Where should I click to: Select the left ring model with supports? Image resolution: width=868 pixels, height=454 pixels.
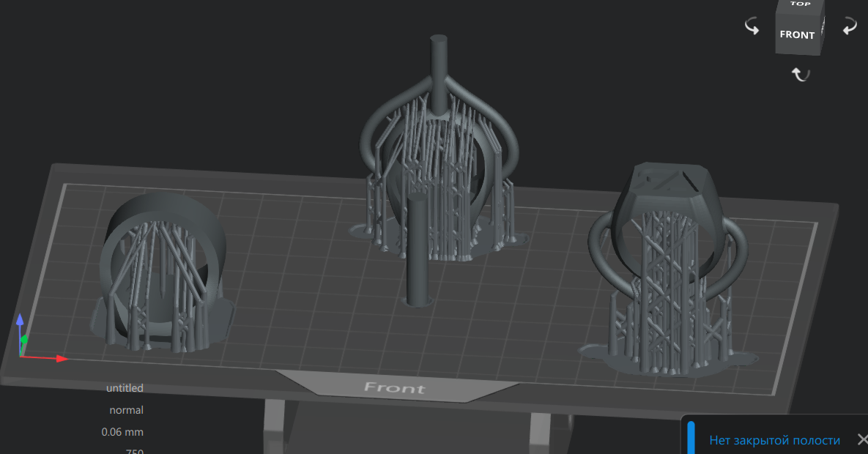point(162,271)
